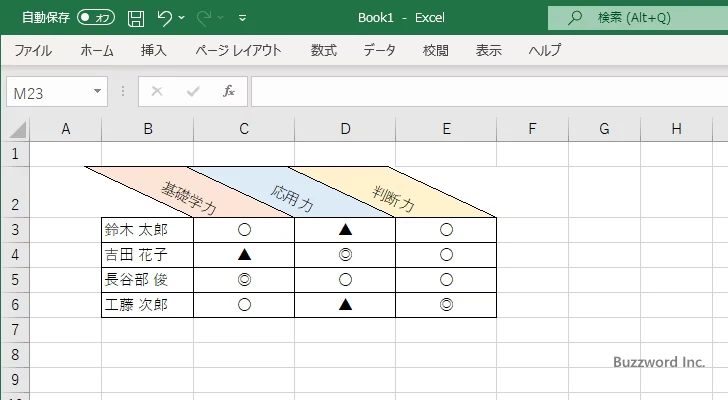Click the Undo arrow icon

pyautogui.click(x=164, y=18)
